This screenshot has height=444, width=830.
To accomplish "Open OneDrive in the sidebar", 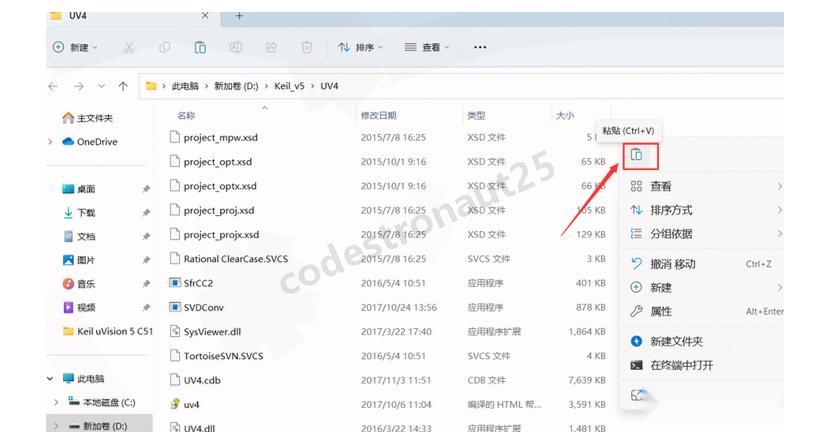I will [90, 142].
